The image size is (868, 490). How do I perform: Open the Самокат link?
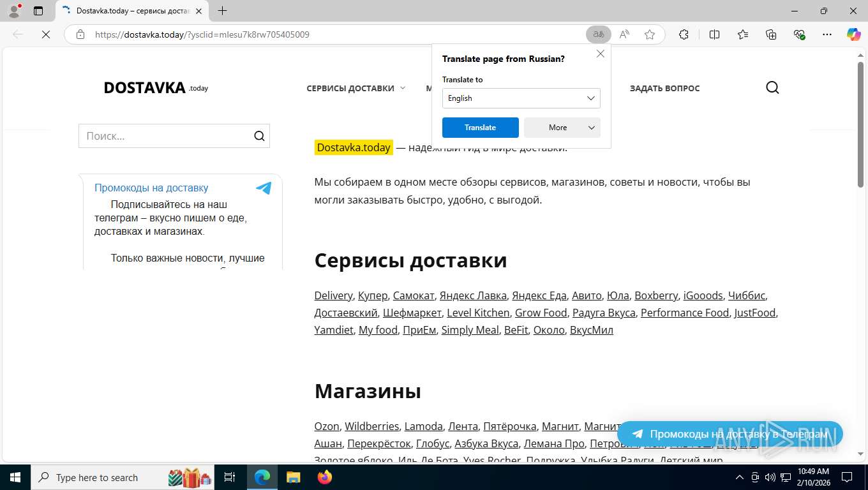414,295
